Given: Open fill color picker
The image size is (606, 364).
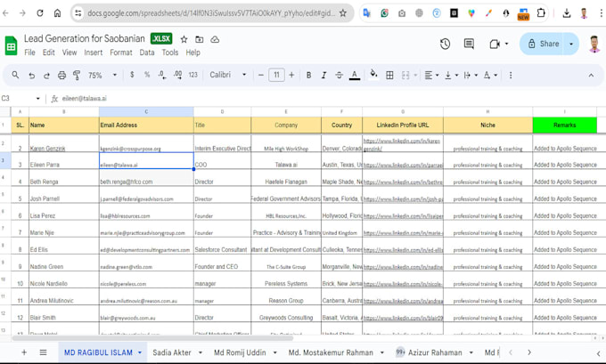Looking at the screenshot, I should (373, 75).
